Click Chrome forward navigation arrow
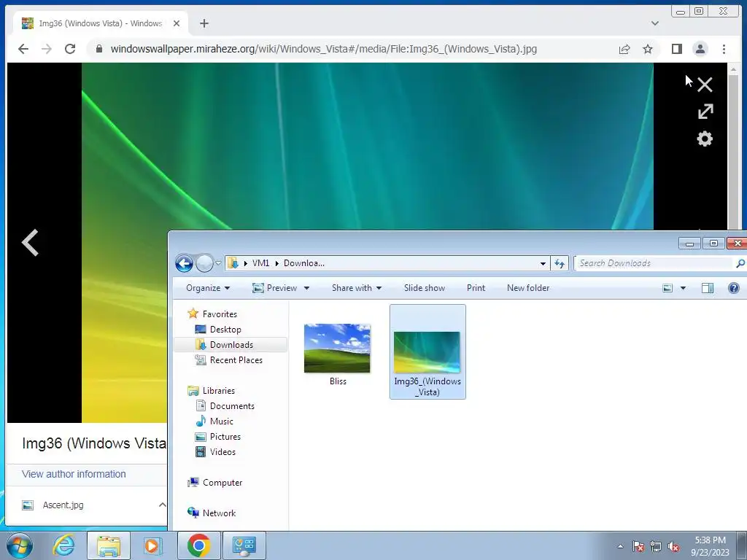The image size is (747, 560). click(x=46, y=49)
